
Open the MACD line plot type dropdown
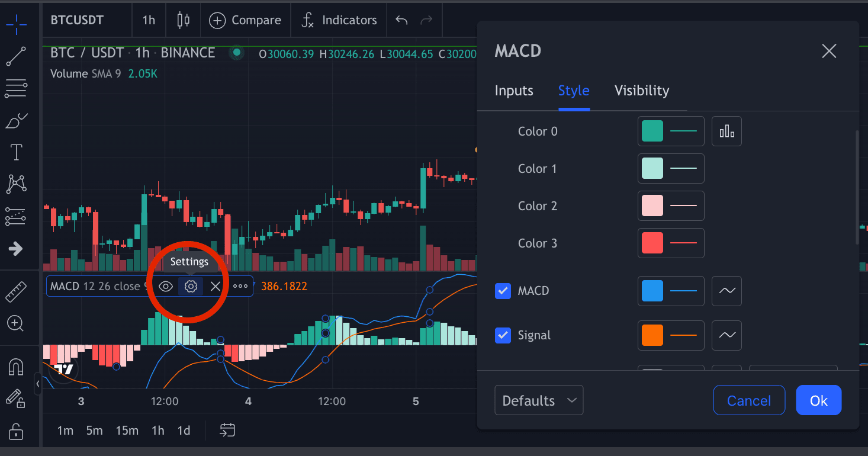pyautogui.click(x=726, y=291)
